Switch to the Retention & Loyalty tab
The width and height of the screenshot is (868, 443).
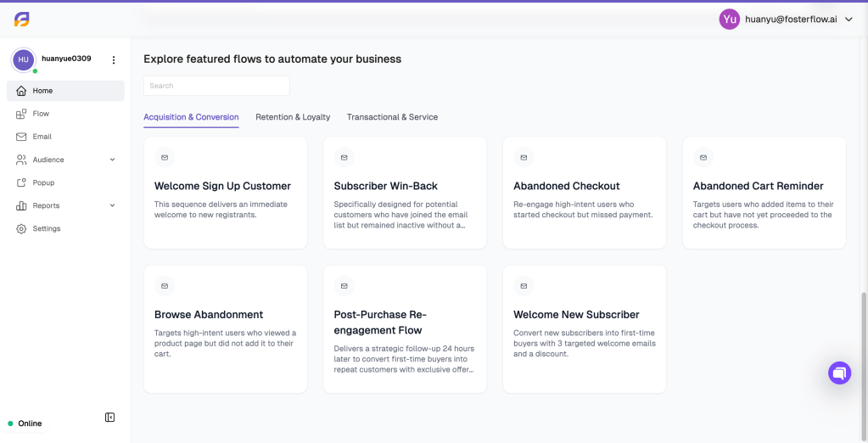click(x=293, y=117)
